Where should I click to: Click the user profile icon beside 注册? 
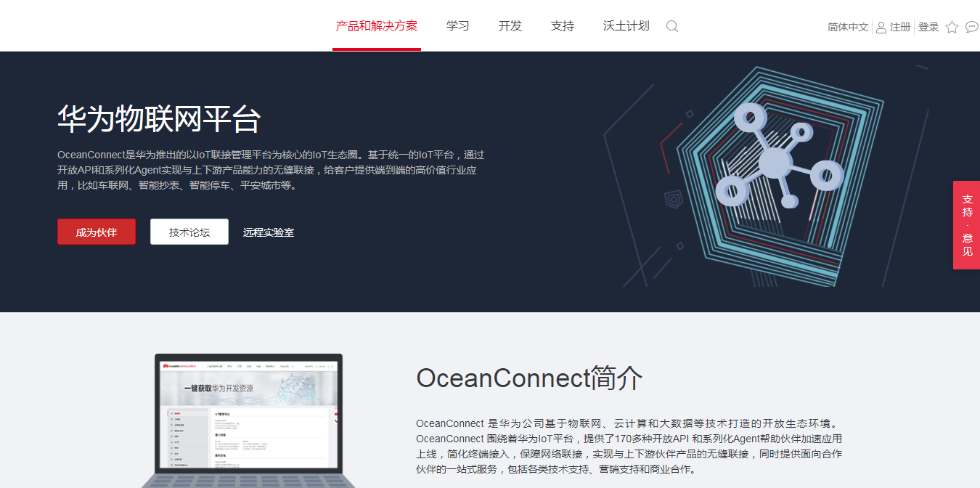(881, 27)
